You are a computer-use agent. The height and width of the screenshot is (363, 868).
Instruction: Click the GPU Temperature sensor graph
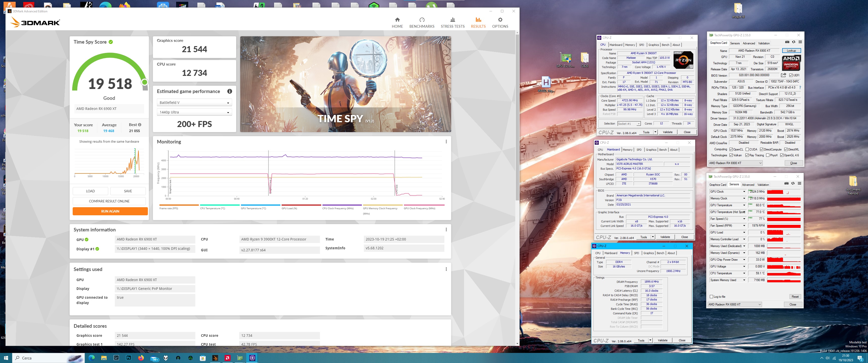click(783, 205)
